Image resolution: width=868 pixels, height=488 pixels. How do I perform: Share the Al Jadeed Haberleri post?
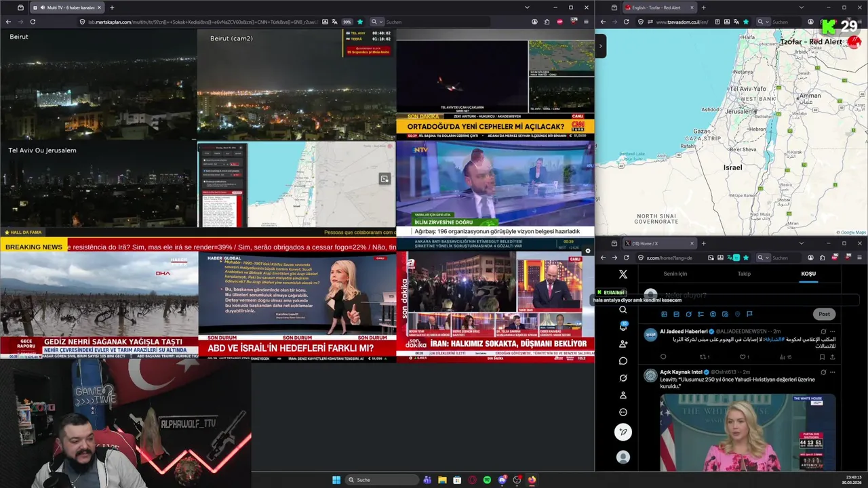(x=832, y=357)
